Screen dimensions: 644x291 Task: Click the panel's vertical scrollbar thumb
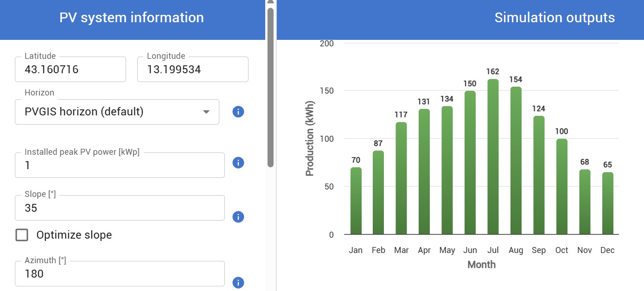[x=271, y=87]
